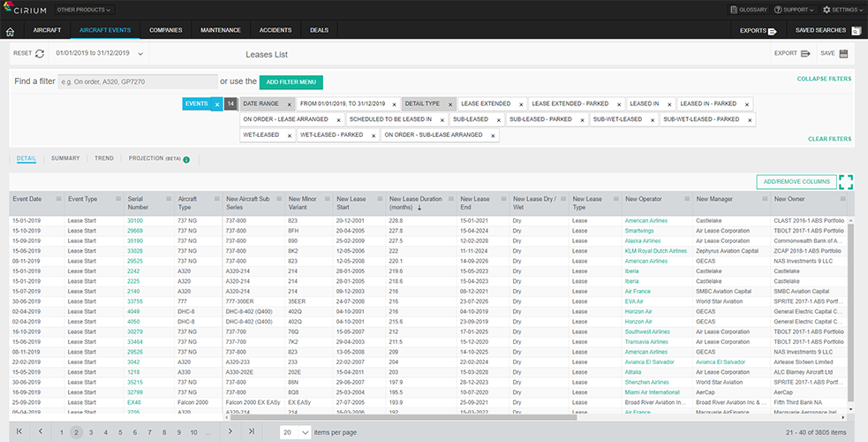The height and width of the screenshot is (442, 868).
Task: Open Event Type column menu icon
Action: (118, 200)
